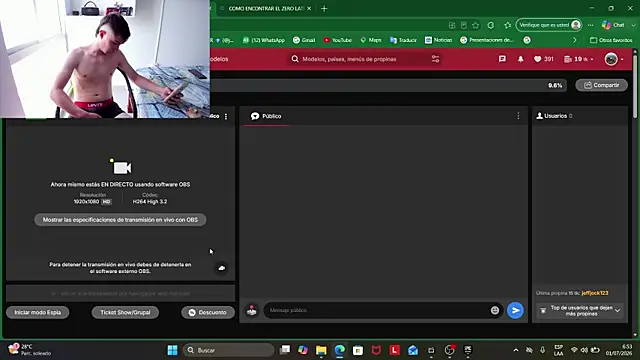640x360 pixels.
Task: Open the Gmail bookmark
Action: click(x=304, y=40)
